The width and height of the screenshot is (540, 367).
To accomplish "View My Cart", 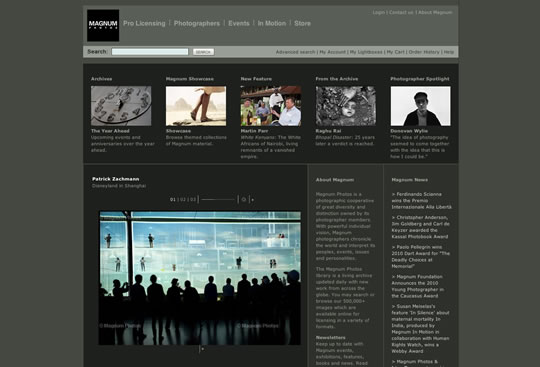I will [395, 52].
